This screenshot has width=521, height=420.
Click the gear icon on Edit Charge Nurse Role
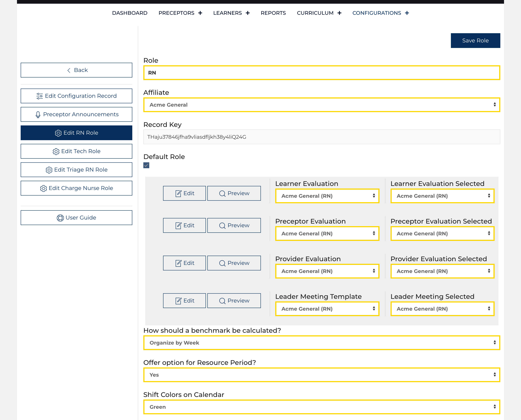pyautogui.click(x=44, y=188)
